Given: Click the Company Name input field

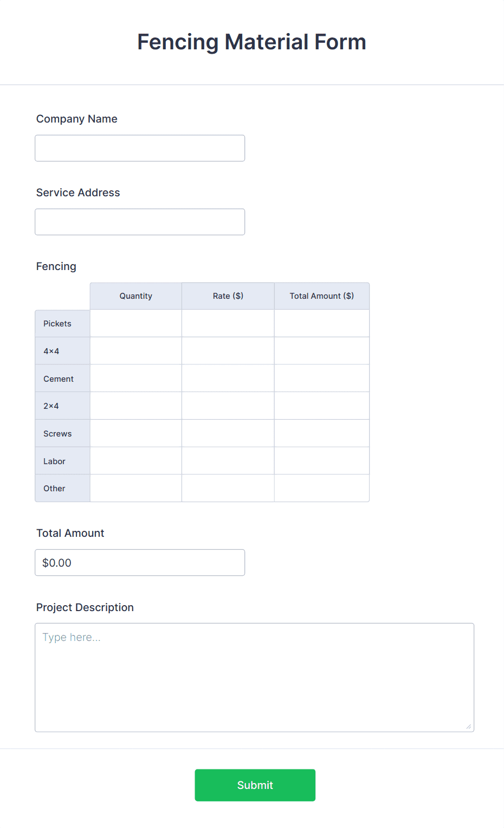Looking at the screenshot, I should [139, 147].
